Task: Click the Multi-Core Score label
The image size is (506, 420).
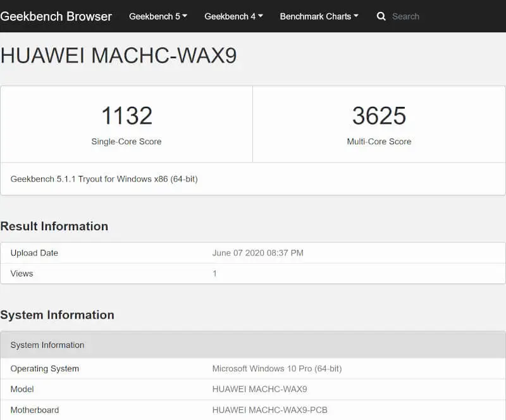Action: pyautogui.click(x=379, y=142)
